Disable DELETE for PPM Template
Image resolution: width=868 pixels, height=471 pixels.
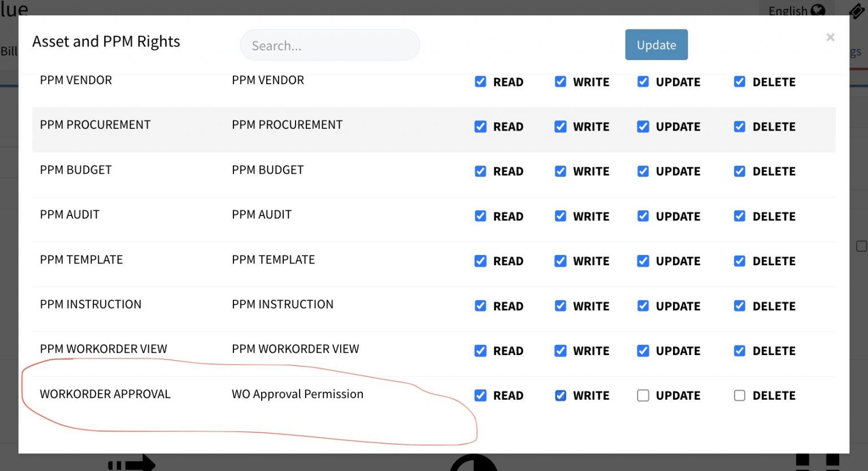tap(740, 261)
